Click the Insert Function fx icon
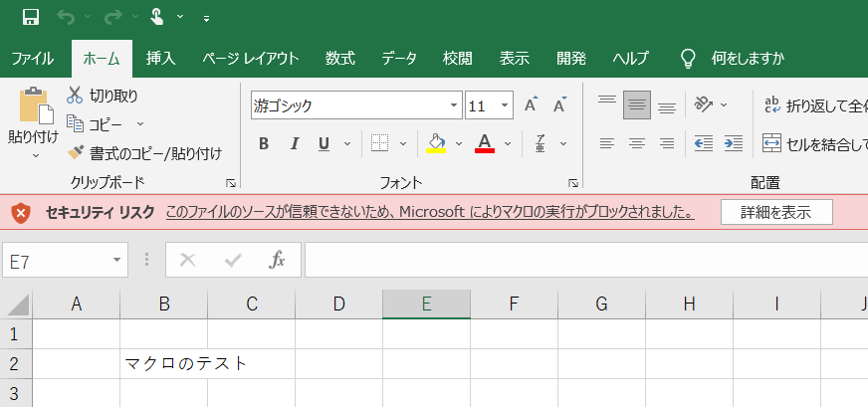 pyautogui.click(x=277, y=260)
